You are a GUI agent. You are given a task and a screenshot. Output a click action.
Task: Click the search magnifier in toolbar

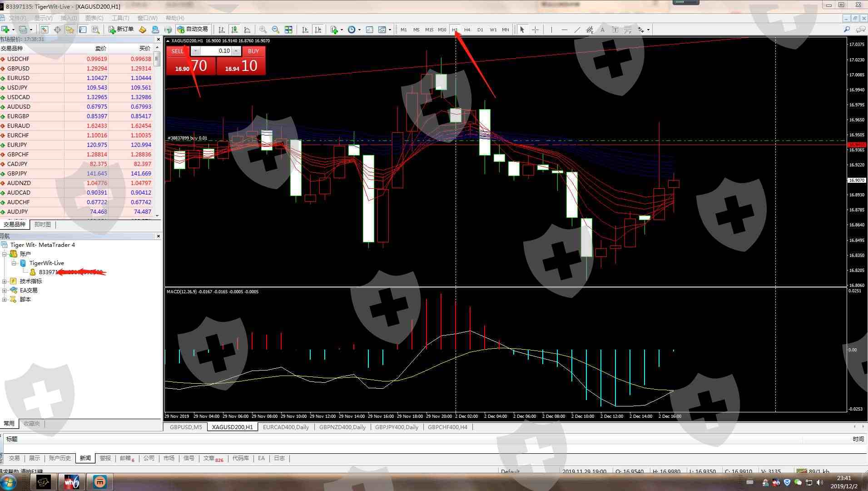coord(847,30)
